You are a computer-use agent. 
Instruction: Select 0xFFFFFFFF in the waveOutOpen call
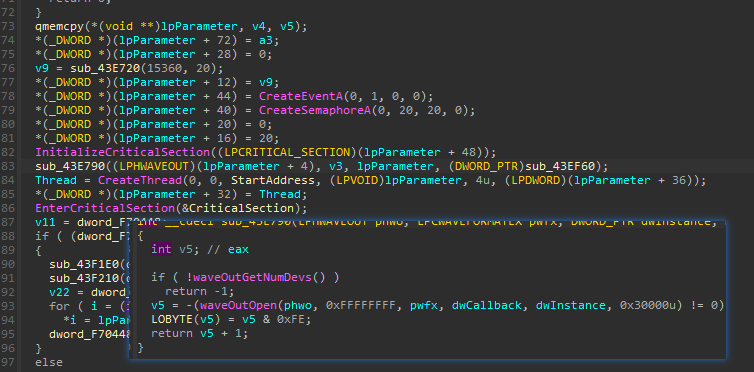361,305
